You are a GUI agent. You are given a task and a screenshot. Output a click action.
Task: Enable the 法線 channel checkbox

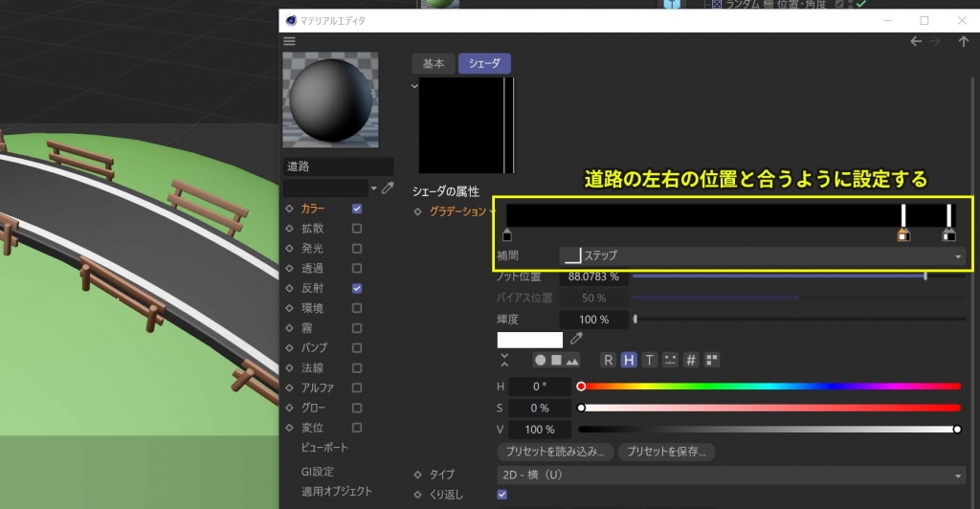point(357,367)
